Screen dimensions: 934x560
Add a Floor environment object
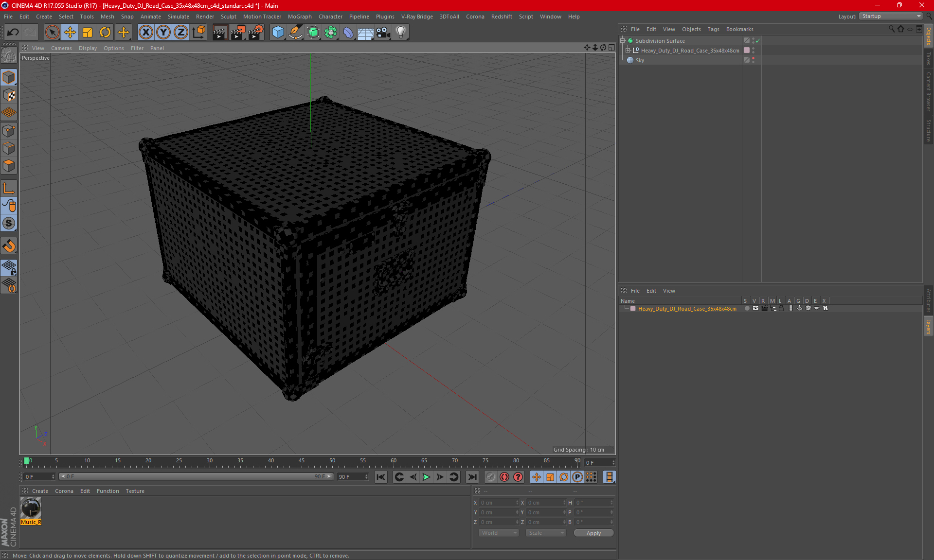click(x=366, y=33)
